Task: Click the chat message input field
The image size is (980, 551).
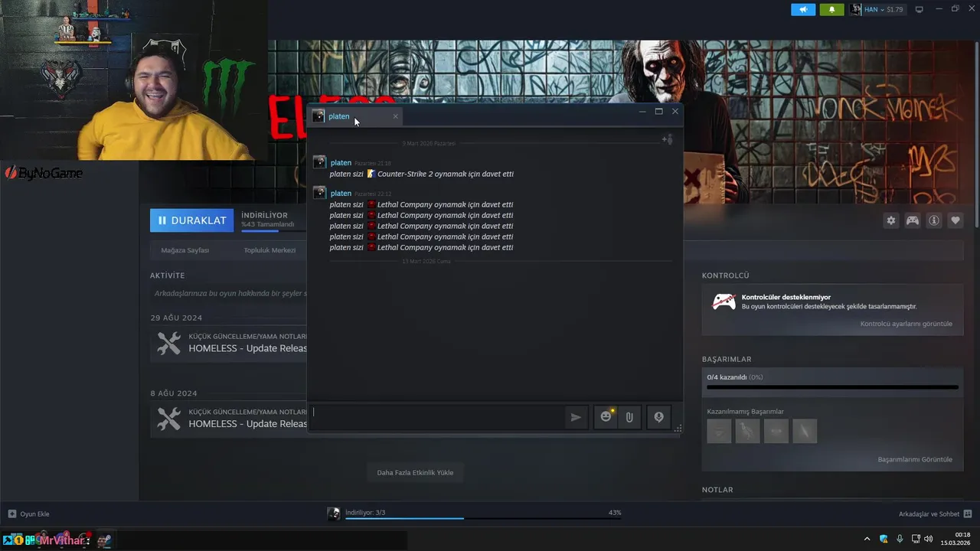Action: click(x=438, y=417)
